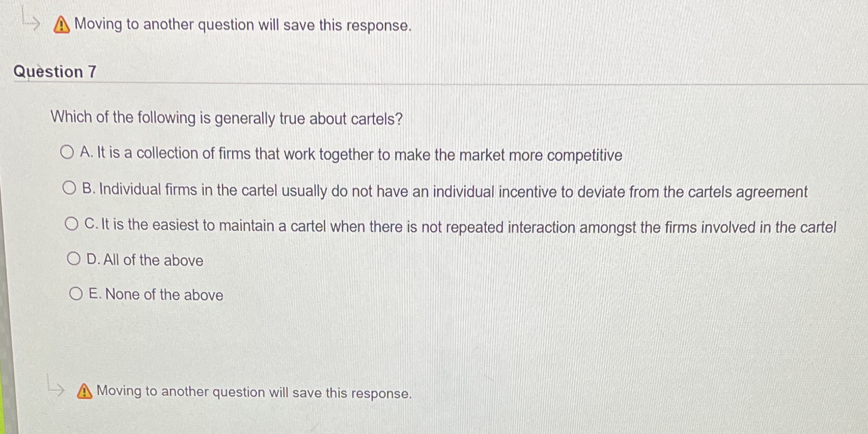Click the warning triangle icon at the bottom
The width and height of the screenshot is (868, 434).
pos(83,393)
